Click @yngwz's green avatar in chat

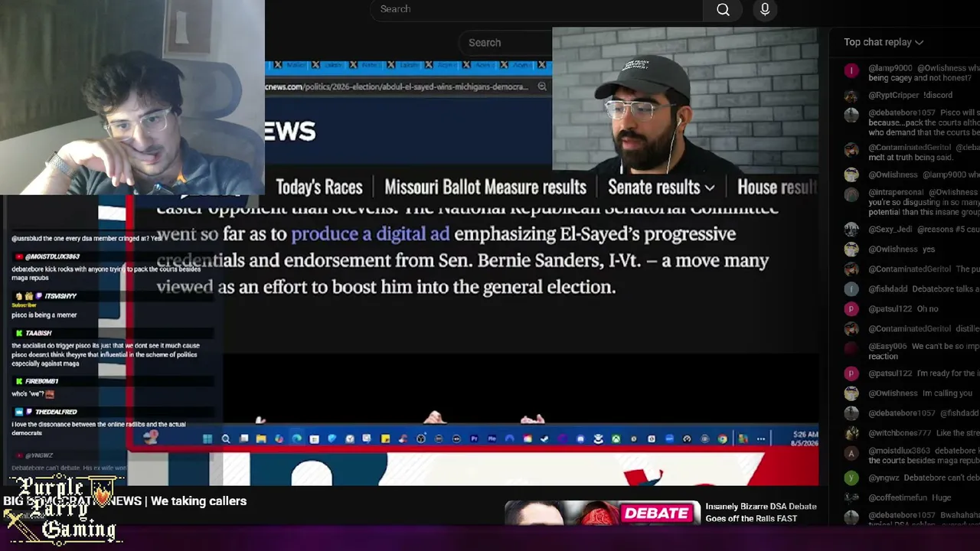pyautogui.click(x=851, y=478)
